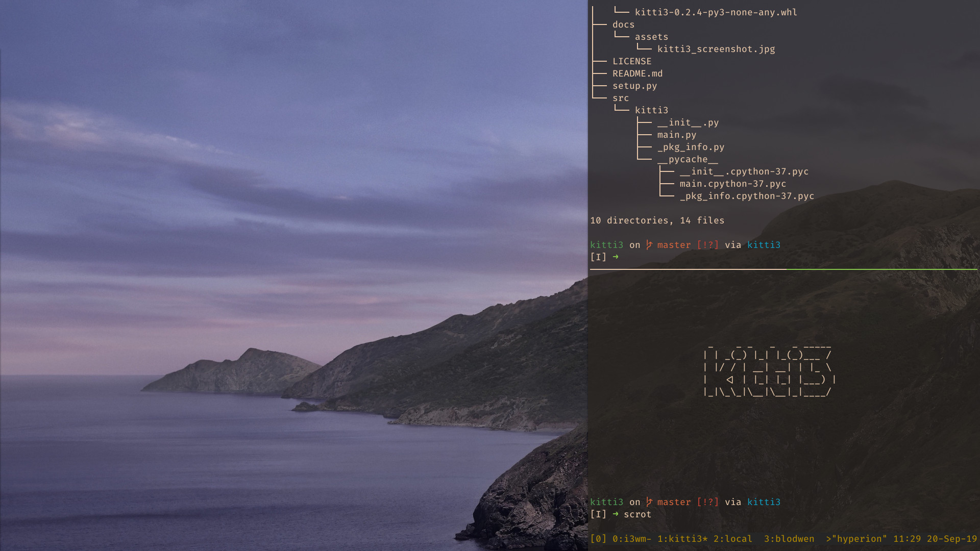Switch to tmux window 0:i3wm

631,539
